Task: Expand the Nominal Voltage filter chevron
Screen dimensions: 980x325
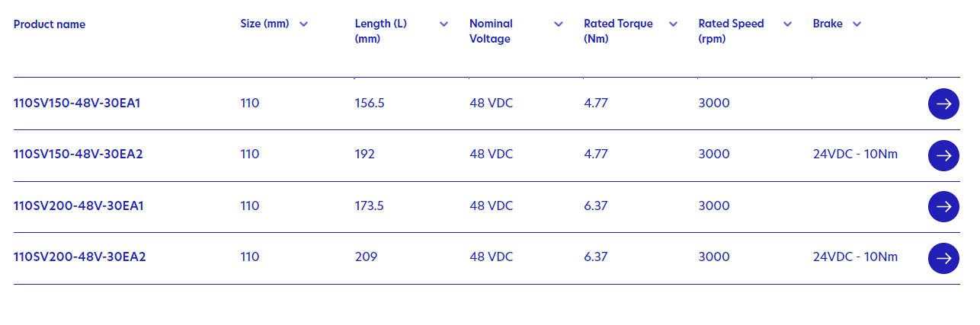Action: tap(559, 24)
